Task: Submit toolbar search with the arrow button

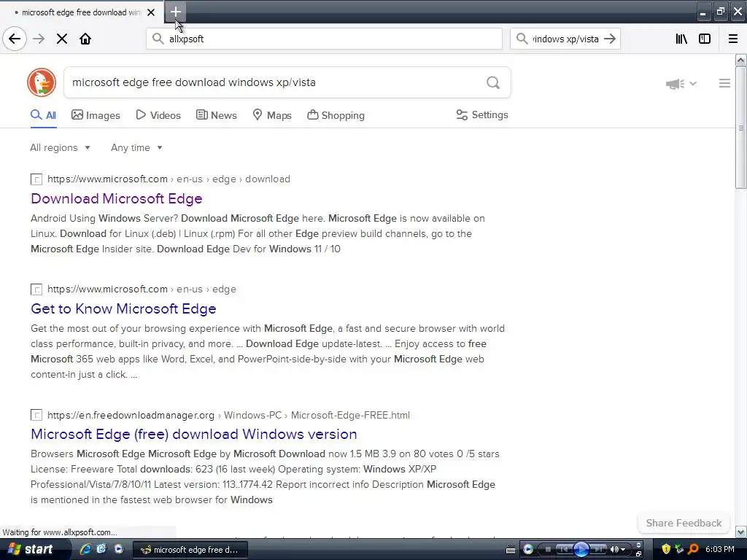Action: (x=610, y=39)
